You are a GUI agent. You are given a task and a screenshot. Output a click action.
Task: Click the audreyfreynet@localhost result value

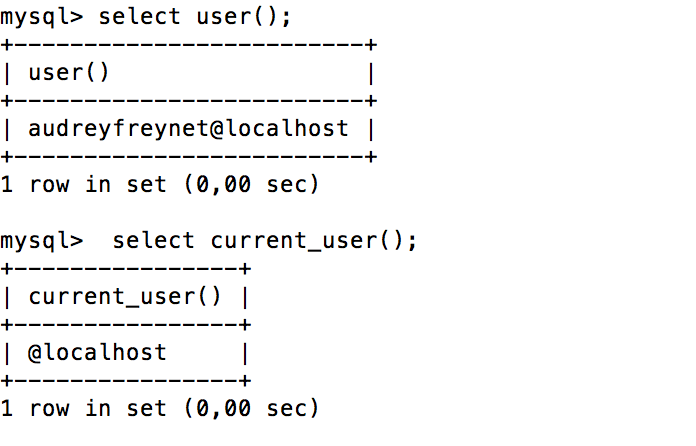pyautogui.click(x=188, y=128)
